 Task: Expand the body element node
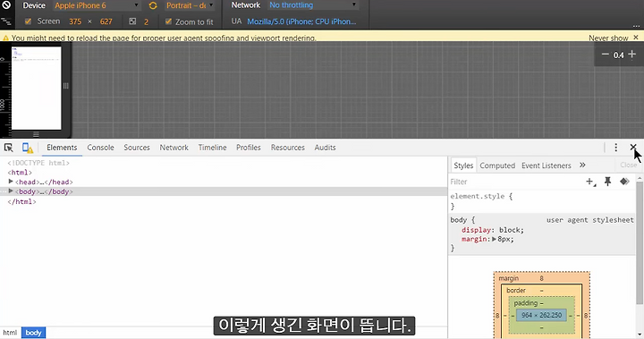point(11,191)
